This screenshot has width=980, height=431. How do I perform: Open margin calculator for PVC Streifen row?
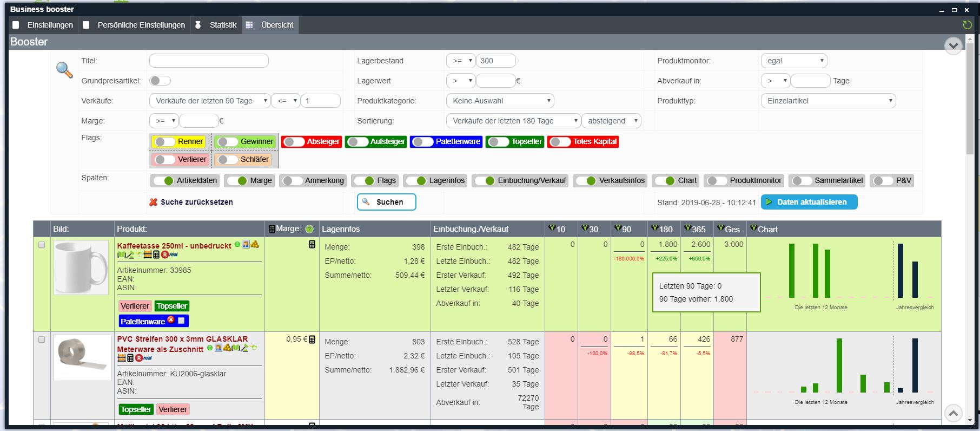(312, 339)
